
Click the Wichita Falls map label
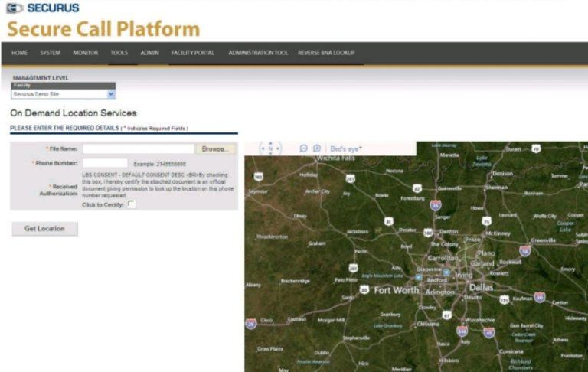click(x=335, y=158)
